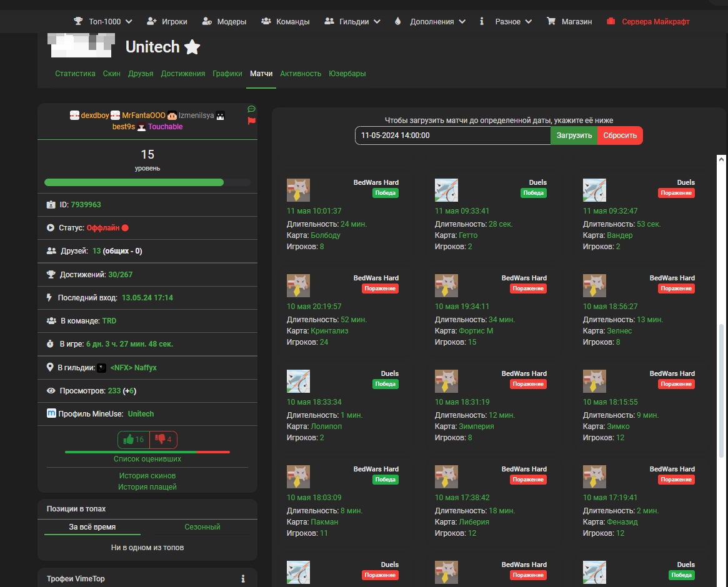This screenshot has width=728, height=587.
Task: Open the Достижения tab
Action: click(x=182, y=74)
